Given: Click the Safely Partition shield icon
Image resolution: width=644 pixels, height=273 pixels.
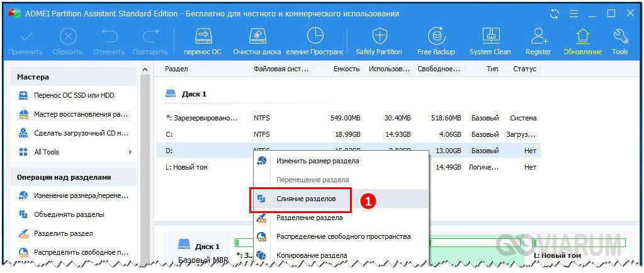Looking at the screenshot, I should point(378,37).
